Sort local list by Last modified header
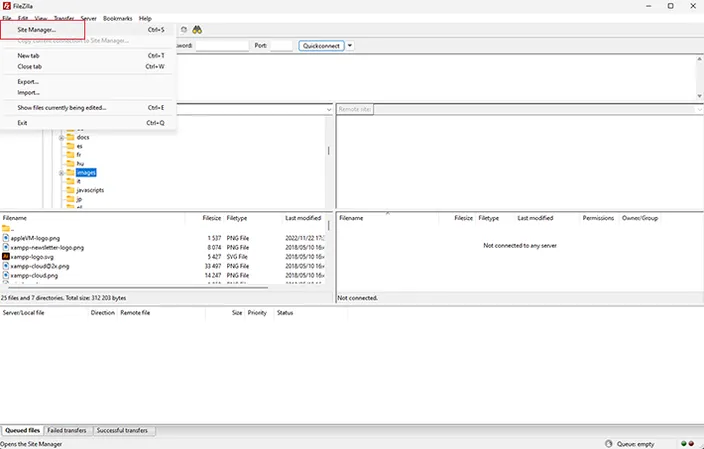The image size is (704, 449). click(x=304, y=218)
